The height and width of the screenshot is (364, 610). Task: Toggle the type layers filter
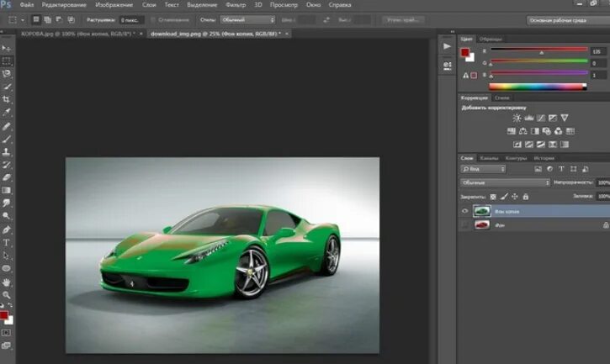[x=561, y=169]
